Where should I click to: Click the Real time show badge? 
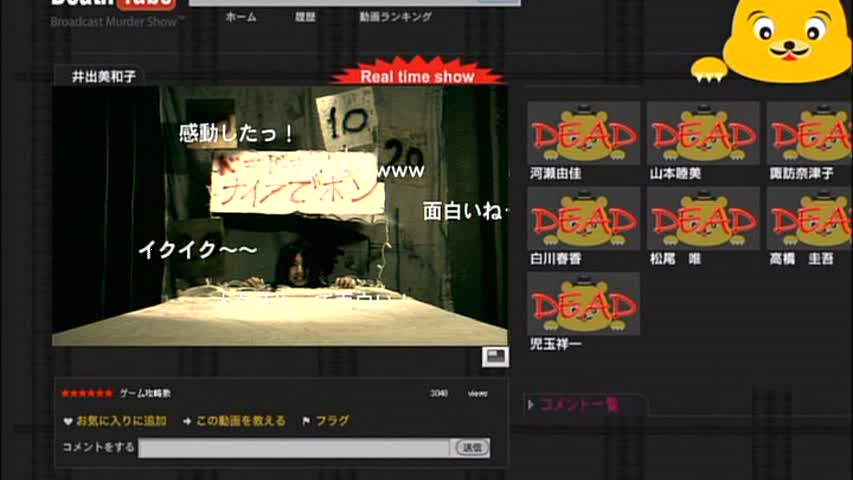417,76
